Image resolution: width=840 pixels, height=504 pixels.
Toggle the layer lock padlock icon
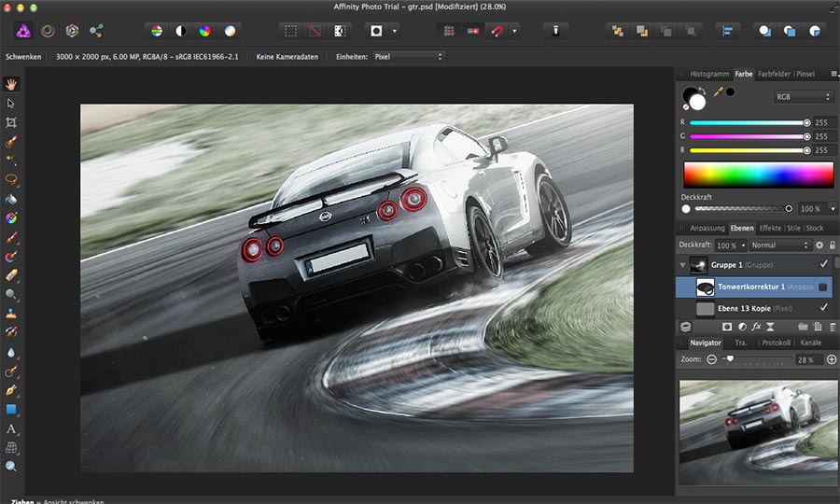(x=833, y=245)
